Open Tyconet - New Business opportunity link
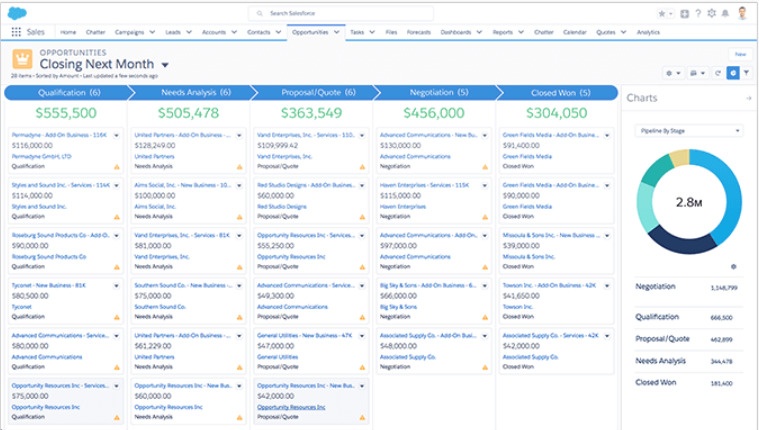759x430 pixels. (48, 285)
